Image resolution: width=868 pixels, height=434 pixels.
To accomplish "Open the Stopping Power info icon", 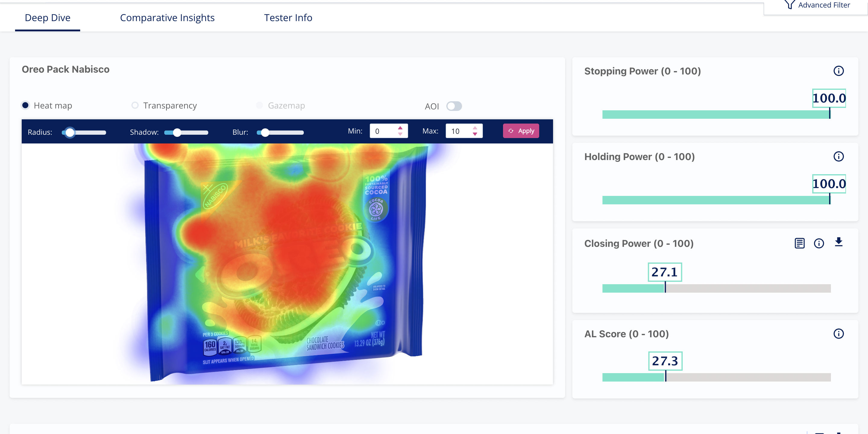I will (x=838, y=71).
